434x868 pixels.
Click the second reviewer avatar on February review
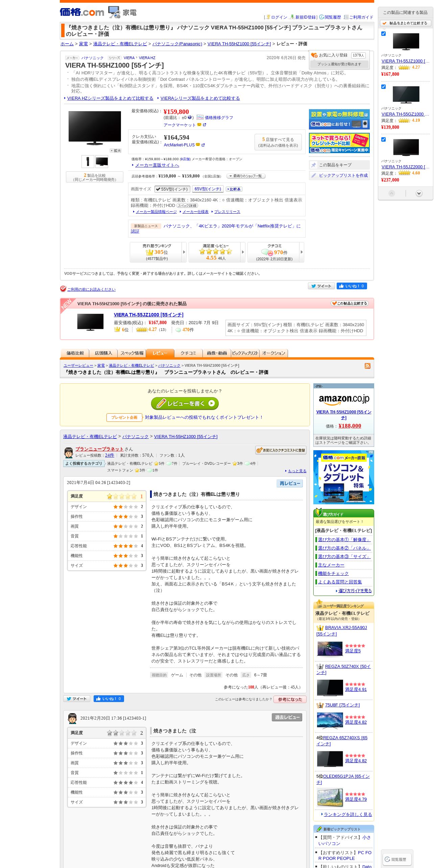pyautogui.click(x=72, y=718)
